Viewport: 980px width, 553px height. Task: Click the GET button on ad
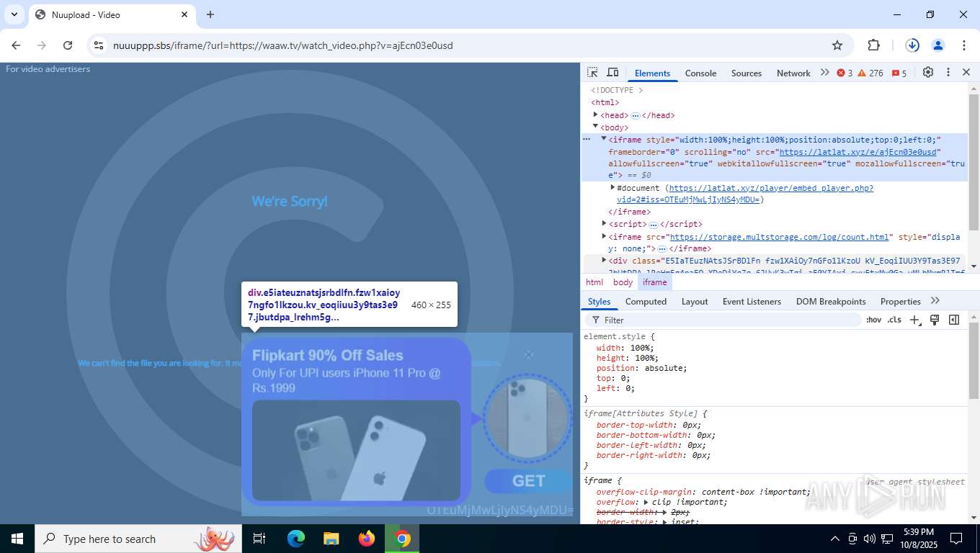click(528, 481)
